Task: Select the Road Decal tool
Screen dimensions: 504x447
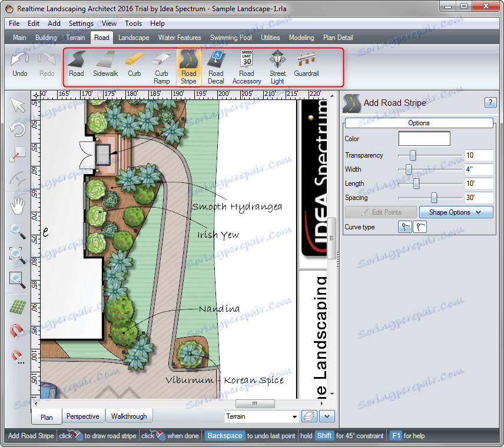Action: coord(216,66)
